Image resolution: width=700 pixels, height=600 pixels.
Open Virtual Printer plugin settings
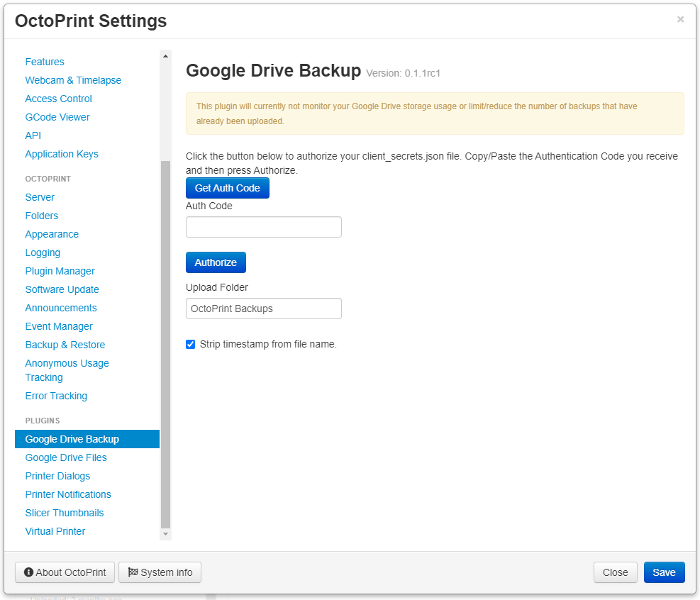[55, 531]
